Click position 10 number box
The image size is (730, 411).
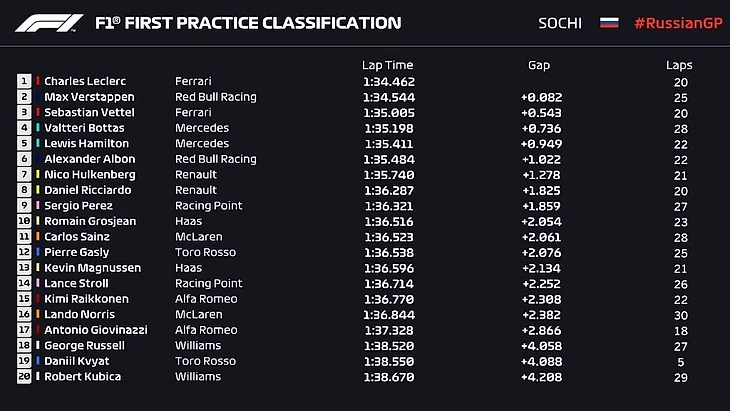pos(24,221)
